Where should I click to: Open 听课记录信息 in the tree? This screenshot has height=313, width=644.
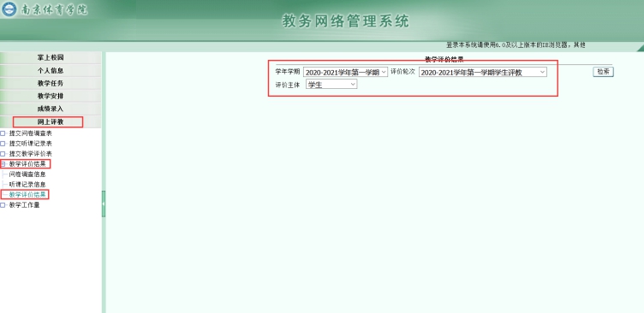(27, 185)
